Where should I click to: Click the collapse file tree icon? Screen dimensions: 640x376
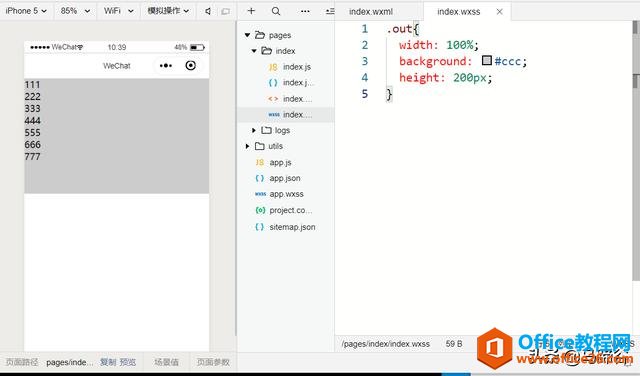(330, 11)
